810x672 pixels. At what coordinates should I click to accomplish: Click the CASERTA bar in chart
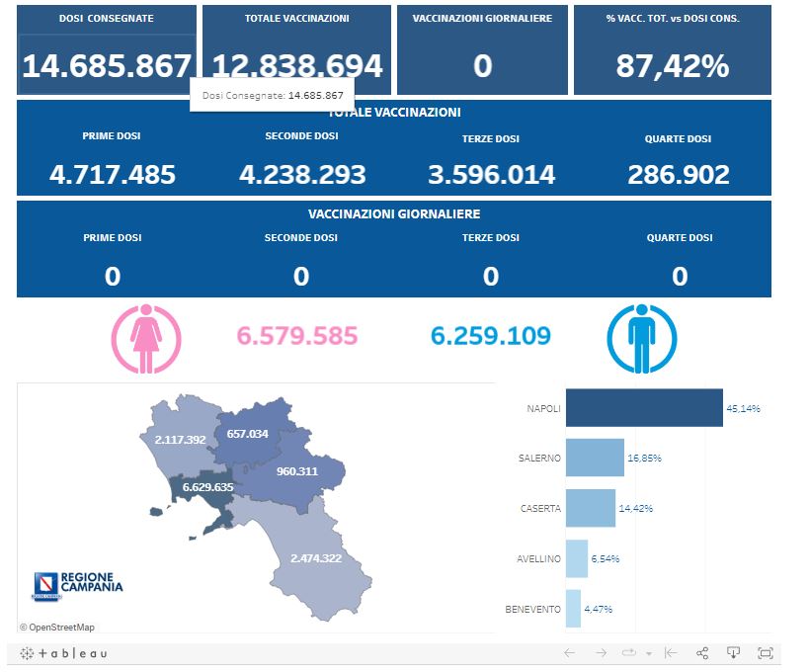[590, 508]
